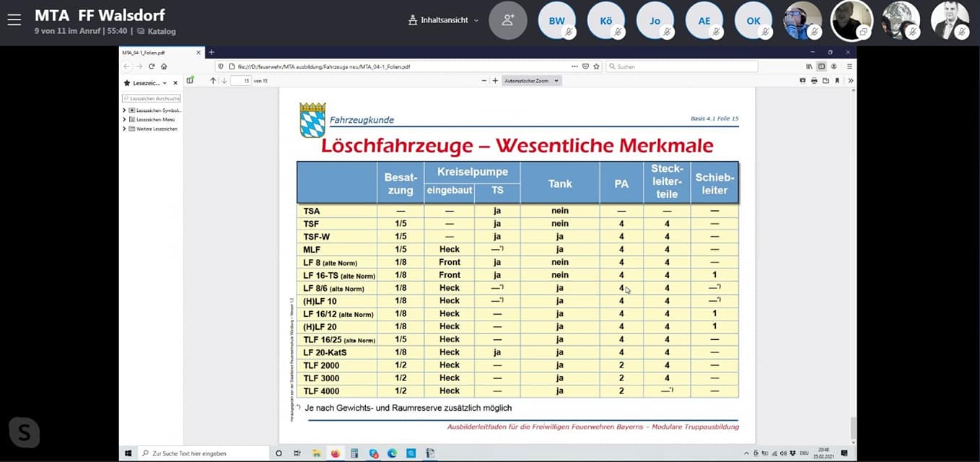
Task: Save the page to Pocket
Action: [x=585, y=66]
